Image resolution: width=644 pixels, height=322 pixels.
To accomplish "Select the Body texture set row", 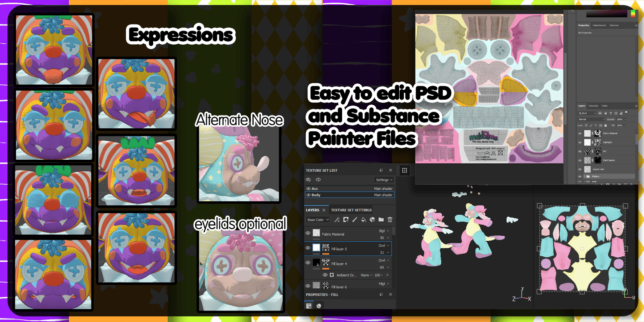I will (349, 195).
